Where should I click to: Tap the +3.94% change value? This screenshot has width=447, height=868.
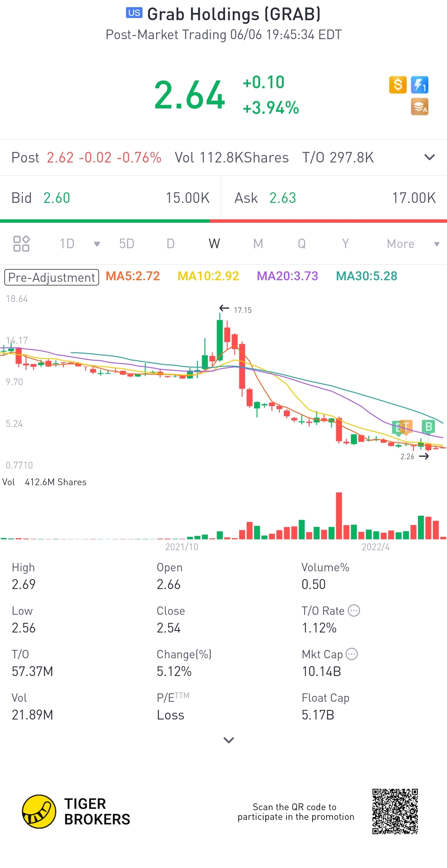[x=271, y=108]
